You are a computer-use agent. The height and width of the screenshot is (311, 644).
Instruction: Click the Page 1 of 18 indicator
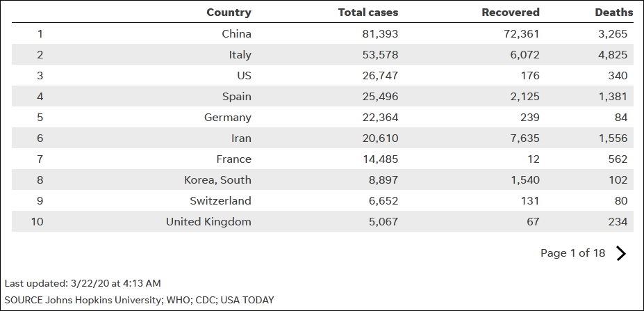tap(572, 253)
